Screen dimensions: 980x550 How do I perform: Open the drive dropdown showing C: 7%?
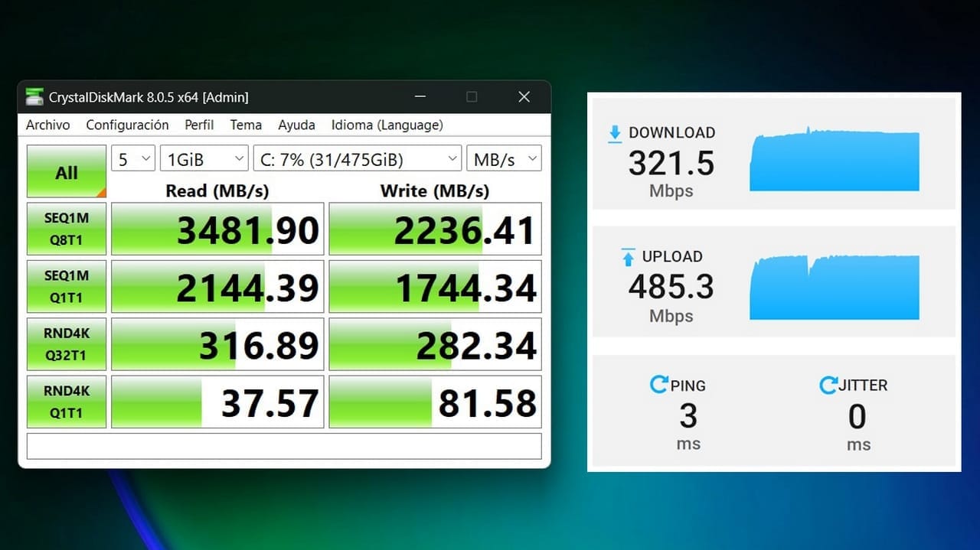[358, 159]
